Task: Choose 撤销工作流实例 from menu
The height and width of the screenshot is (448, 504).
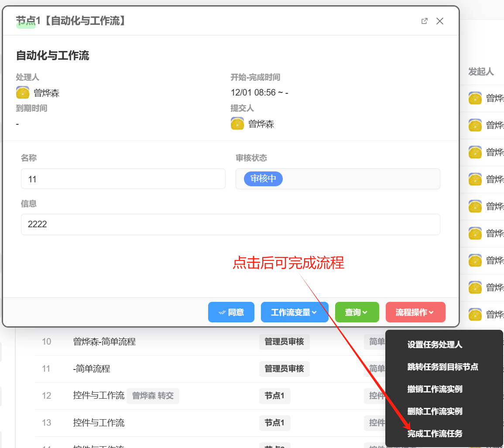Action: [x=435, y=389]
